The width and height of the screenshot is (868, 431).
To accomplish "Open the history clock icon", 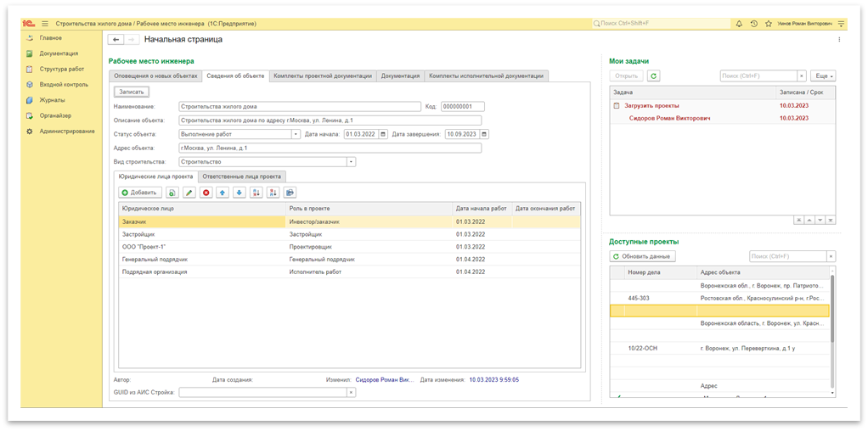I will 753,23.
